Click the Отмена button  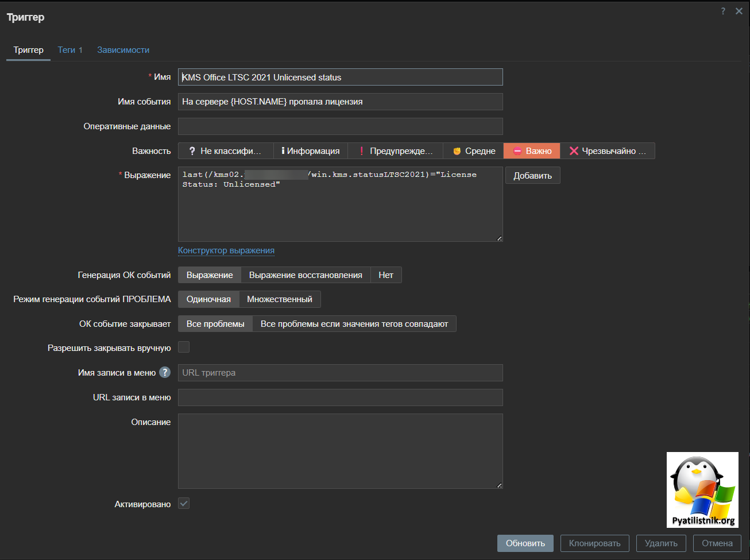[x=717, y=543]
